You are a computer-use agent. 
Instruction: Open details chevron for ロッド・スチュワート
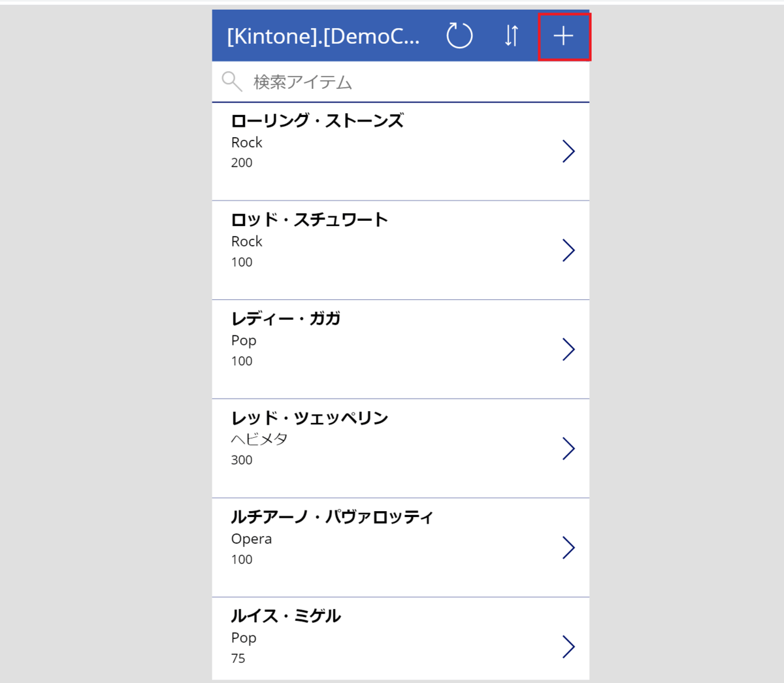click(568, 250)
